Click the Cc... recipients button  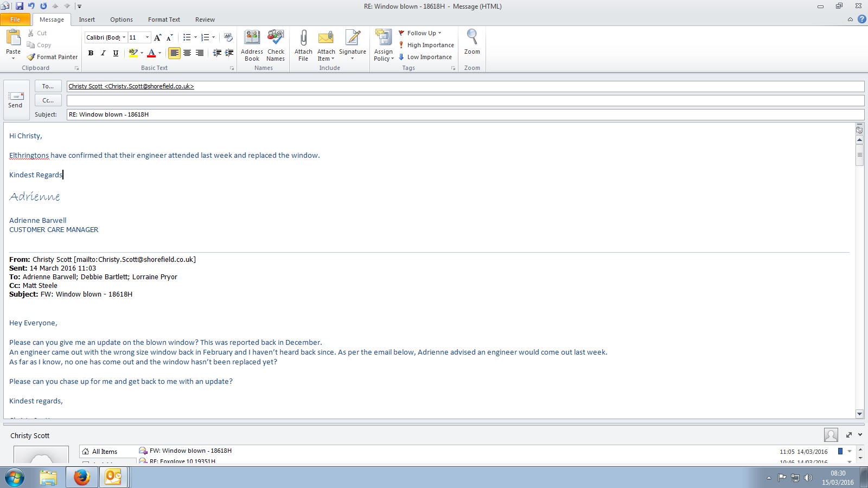pyautogui.click(x=48, y=100)
